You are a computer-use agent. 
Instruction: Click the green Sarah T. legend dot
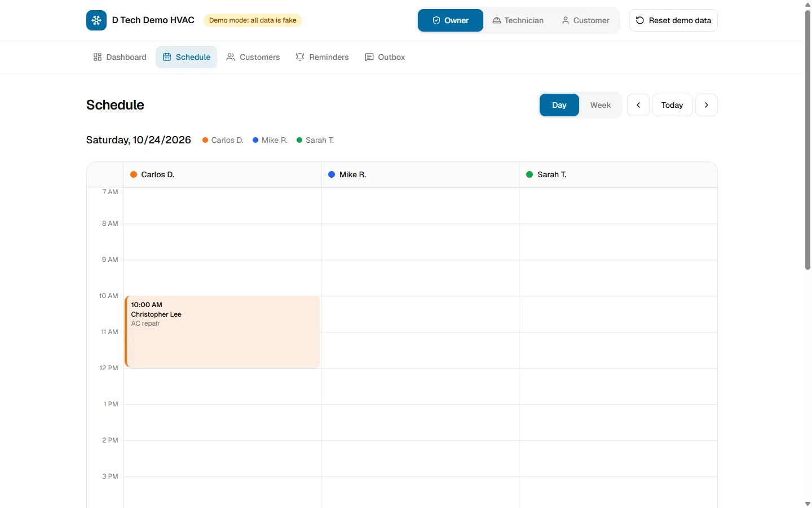[x=299, y=140]
